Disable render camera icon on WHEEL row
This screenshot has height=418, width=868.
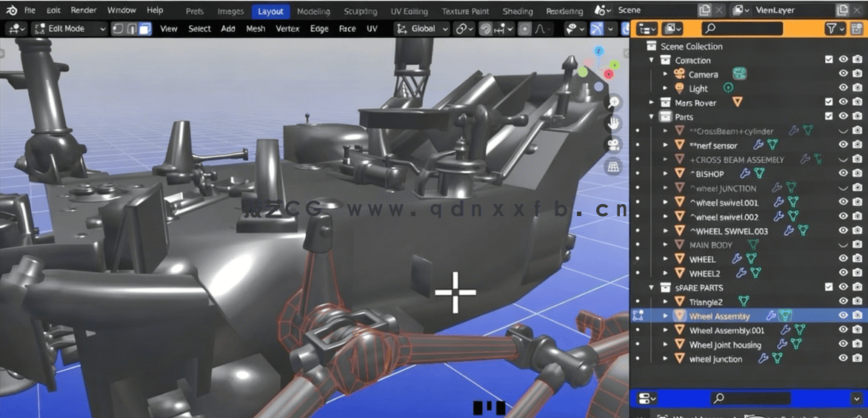coord(857,259)
